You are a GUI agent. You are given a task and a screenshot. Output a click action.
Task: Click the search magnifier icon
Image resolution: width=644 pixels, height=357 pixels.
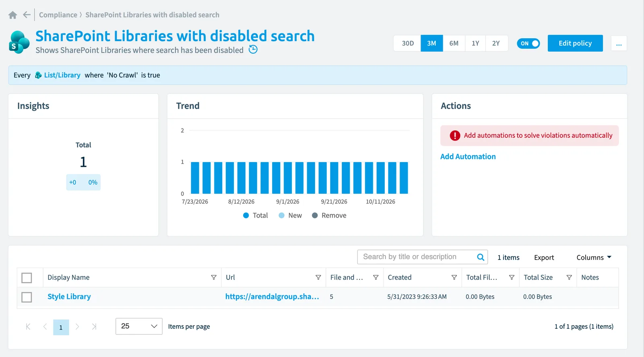(x=480, y=257)
